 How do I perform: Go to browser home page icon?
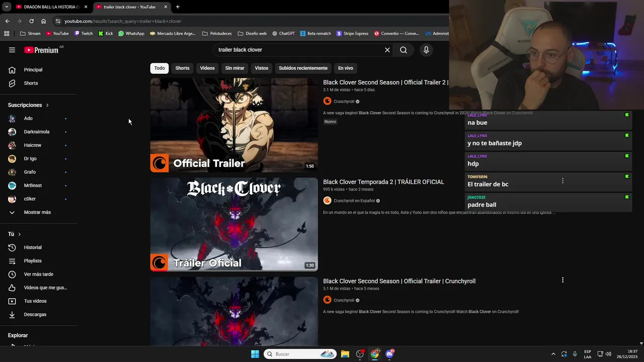click(x=43, y=21)
